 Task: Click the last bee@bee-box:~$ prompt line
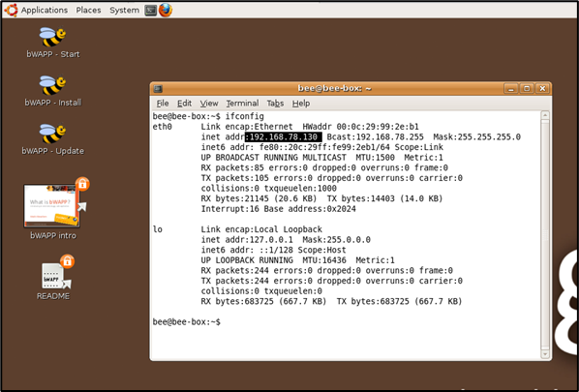coord(187,322)
